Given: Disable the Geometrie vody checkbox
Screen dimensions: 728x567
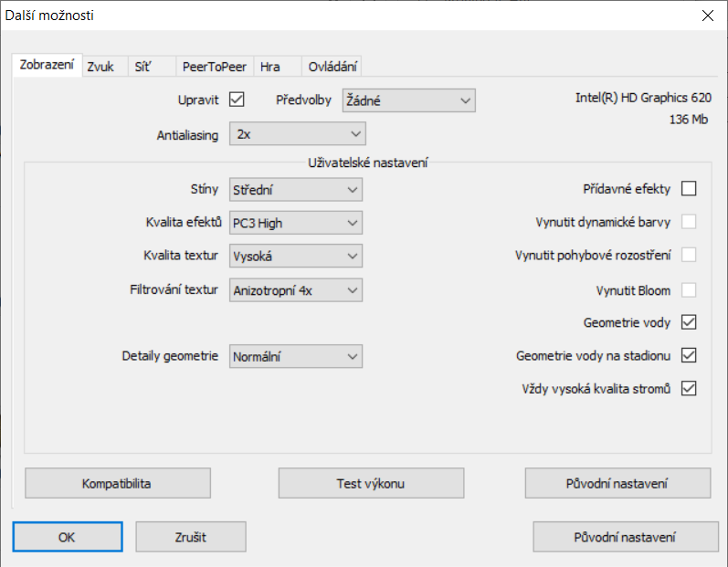Looking at the screenshot, I should coord(689,322).
